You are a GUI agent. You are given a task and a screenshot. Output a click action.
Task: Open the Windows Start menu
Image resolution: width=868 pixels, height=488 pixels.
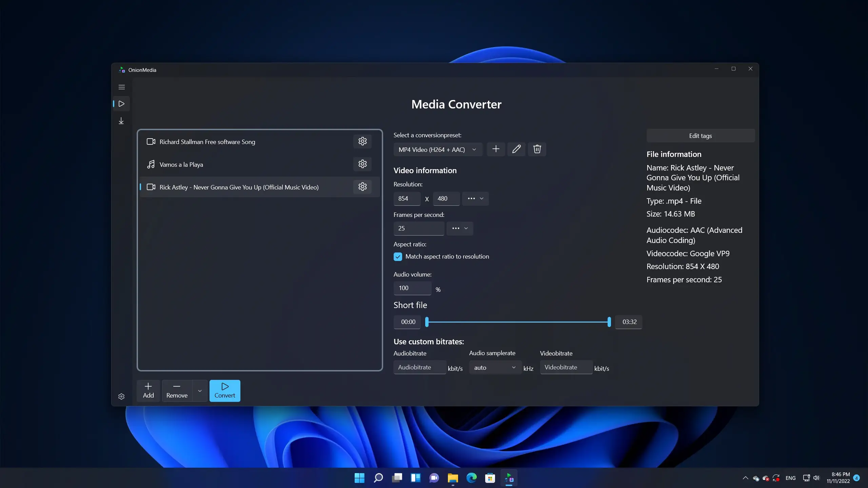359,478
